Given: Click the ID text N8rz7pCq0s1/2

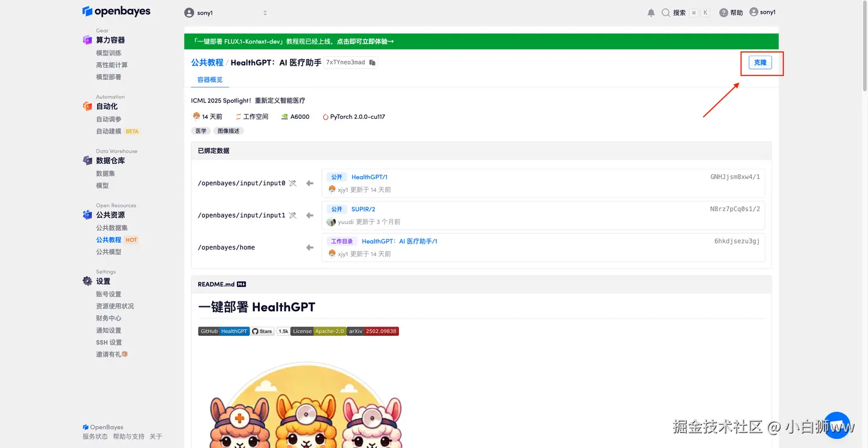Looking at the screenshot, I should point(735,209).
